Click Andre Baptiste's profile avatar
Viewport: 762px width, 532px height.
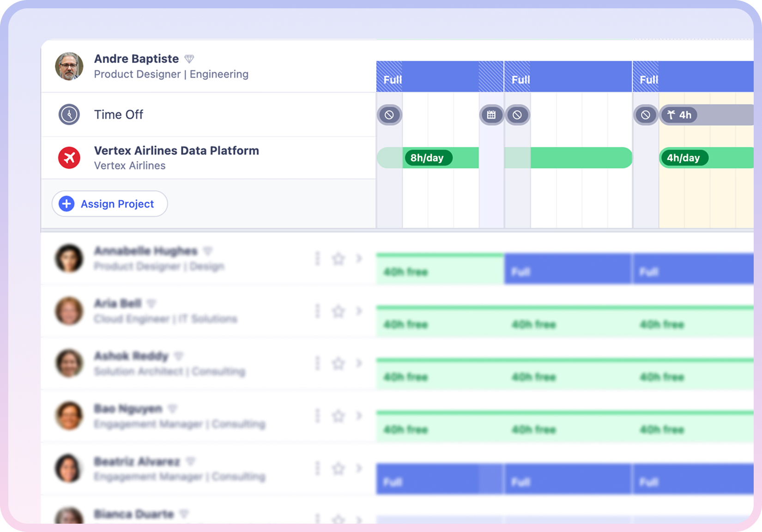coord(69,66)
